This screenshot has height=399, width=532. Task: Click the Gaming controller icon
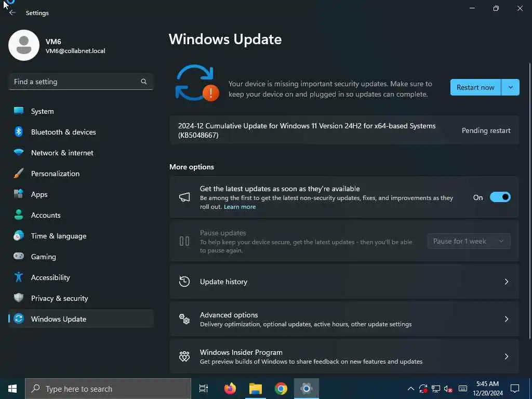pos(19,256)
